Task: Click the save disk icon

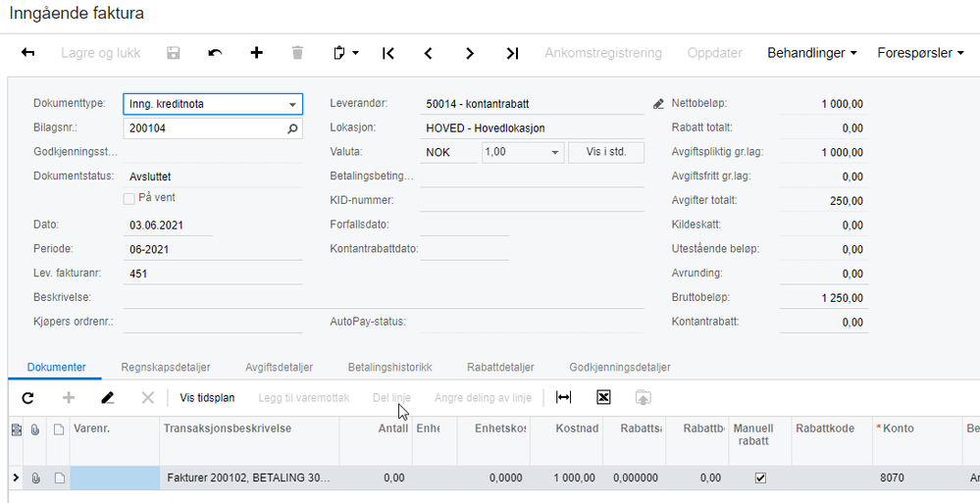Action: pos(173,53)
